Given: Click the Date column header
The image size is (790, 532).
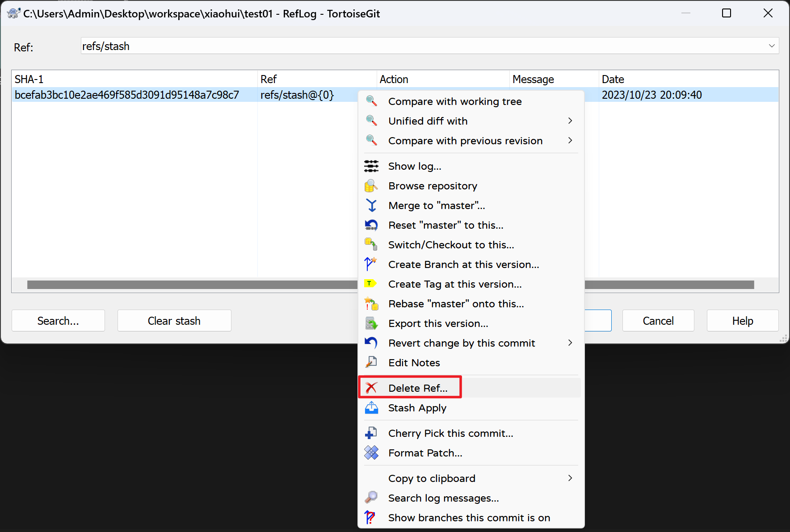Looking at the screenshot, I should [689, 79].
